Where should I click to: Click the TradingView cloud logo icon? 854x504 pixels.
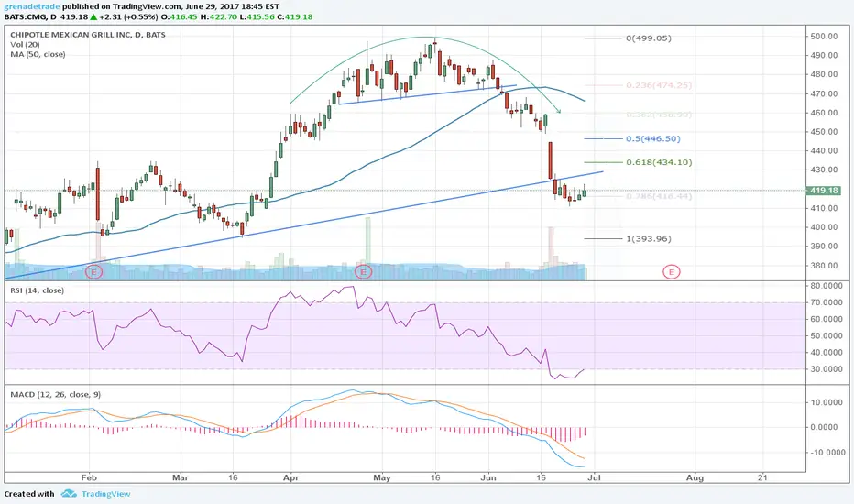69,494
